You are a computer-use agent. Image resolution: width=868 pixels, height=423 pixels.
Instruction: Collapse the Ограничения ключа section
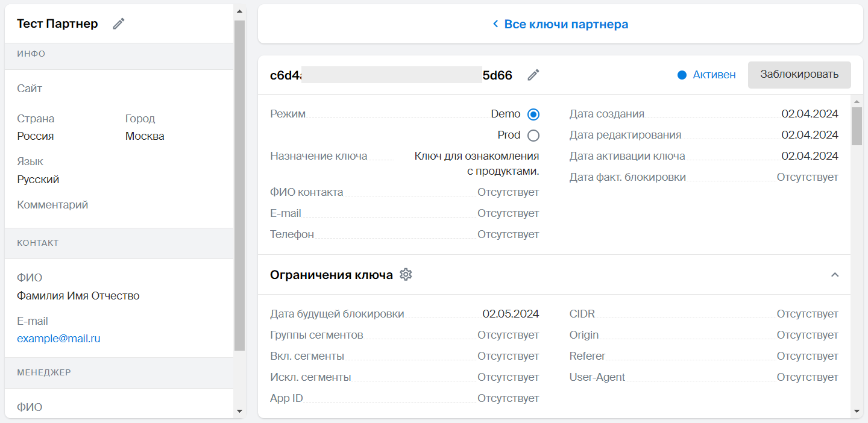click(x=835, y=274)
